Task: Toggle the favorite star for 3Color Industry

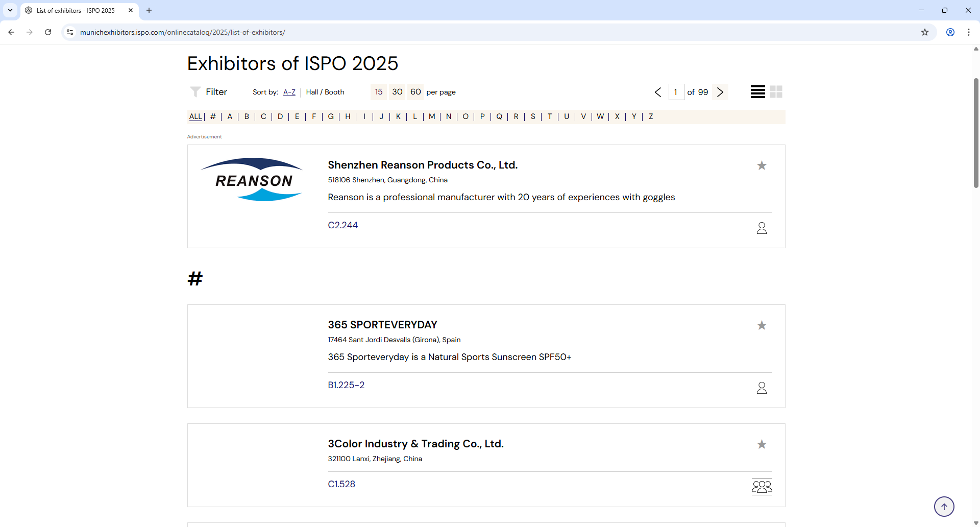Action: [x=761, y=444]
